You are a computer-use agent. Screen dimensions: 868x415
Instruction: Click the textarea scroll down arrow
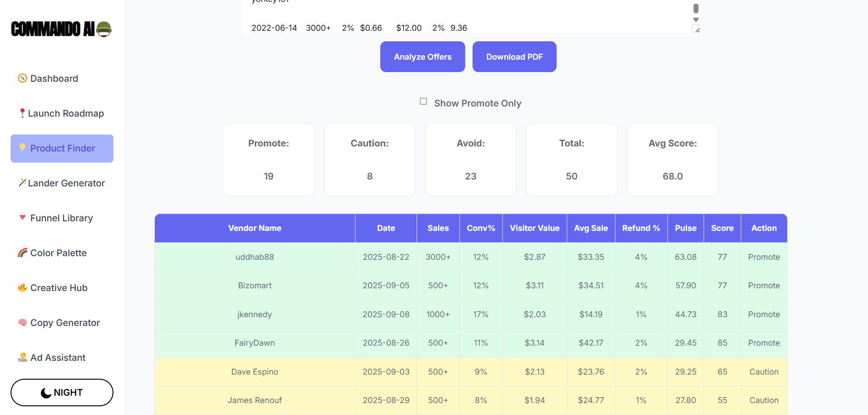tap(696, 20)
